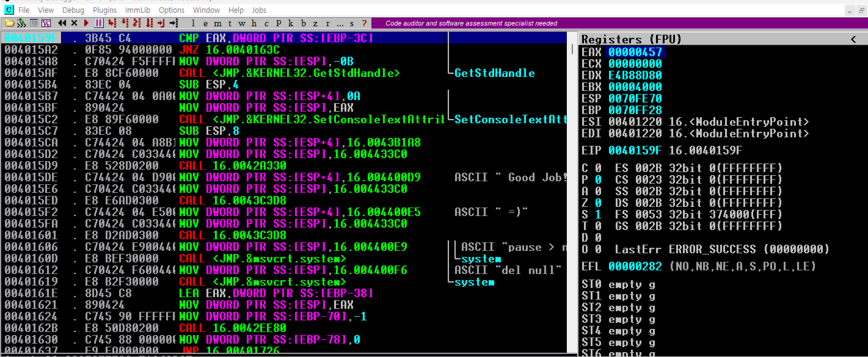This screenshot has width=868, height=357.
Task: Click the Step over icon
Action: pos(125,23)
